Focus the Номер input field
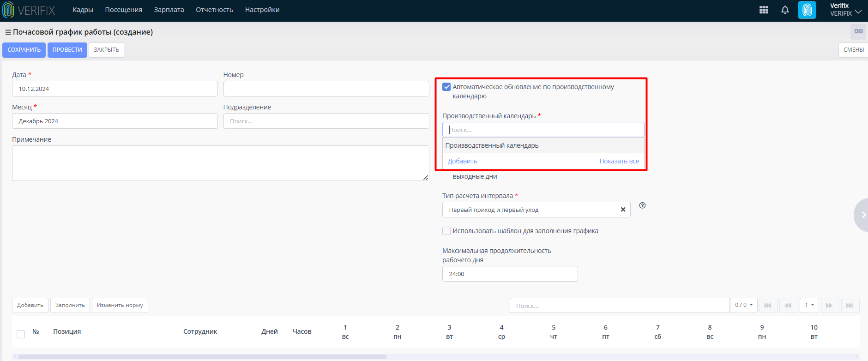The image size is (868, 361). 326,89
